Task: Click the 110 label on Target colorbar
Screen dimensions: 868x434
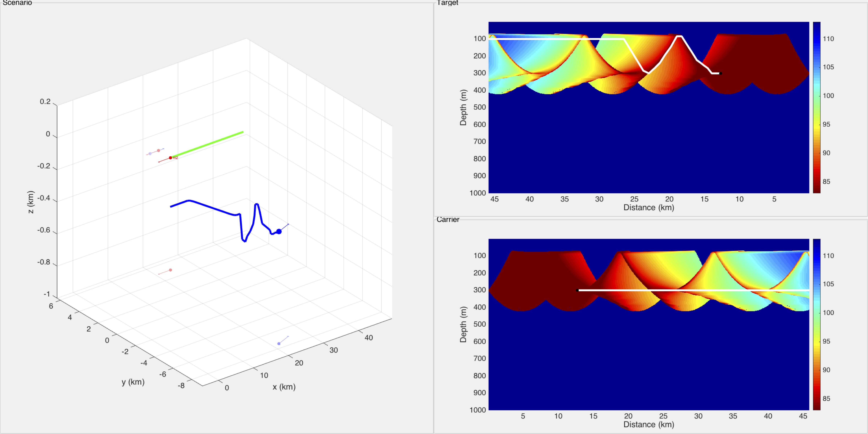Action: click(x=828, y=39)
